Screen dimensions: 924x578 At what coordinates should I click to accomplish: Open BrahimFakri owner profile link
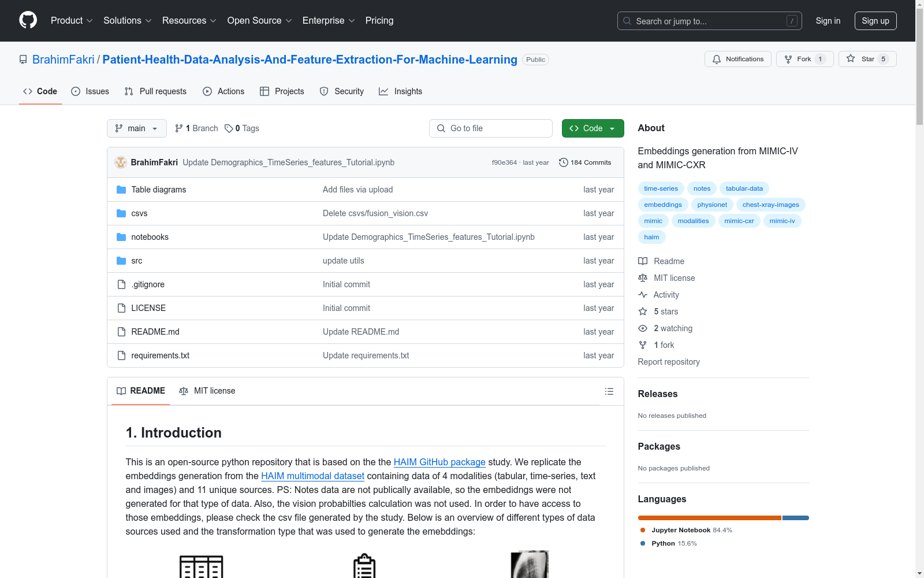point(63,60)
